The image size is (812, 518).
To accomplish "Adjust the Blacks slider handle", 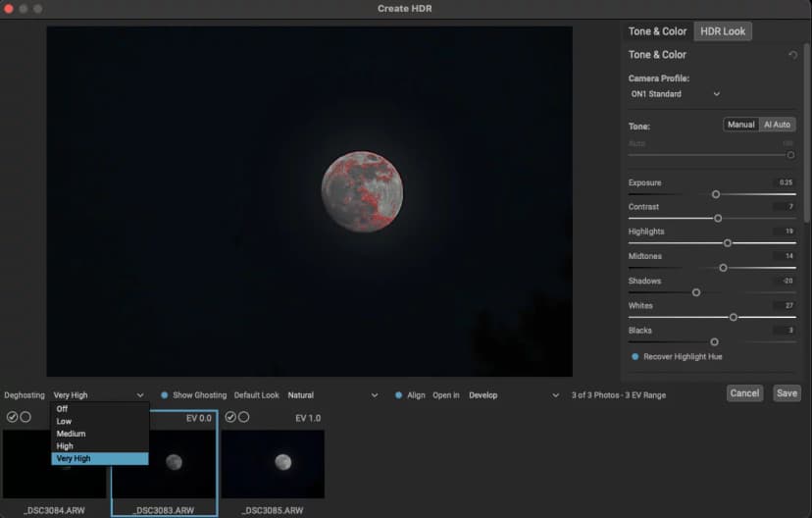I will pyautogui.click(x=714, y=341).
